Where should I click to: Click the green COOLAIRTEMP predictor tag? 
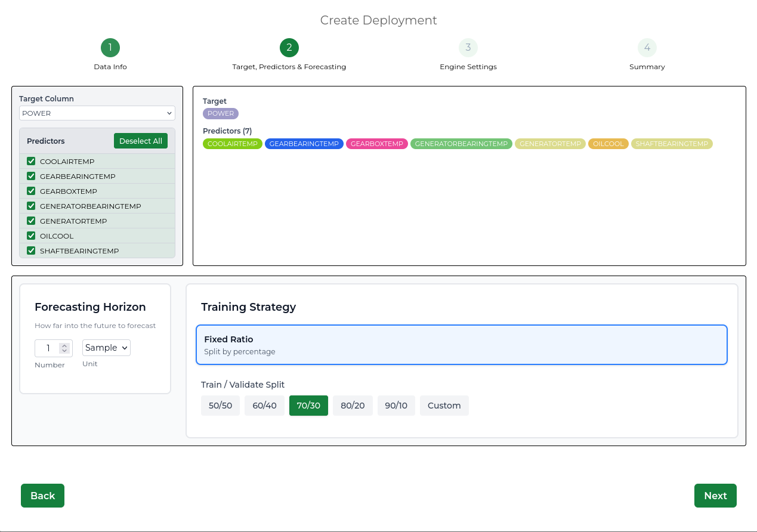(233, 144)
